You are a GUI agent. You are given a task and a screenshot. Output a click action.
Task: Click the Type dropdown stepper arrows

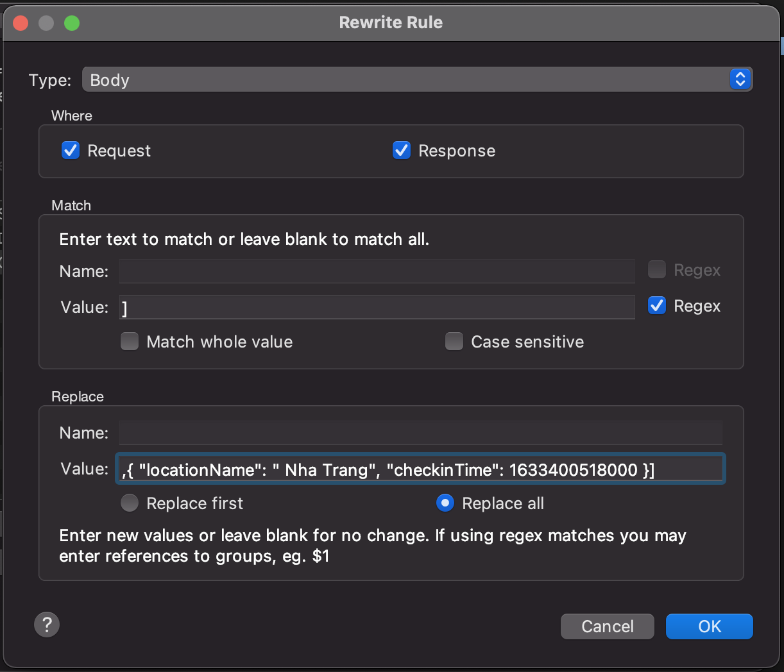740,80
